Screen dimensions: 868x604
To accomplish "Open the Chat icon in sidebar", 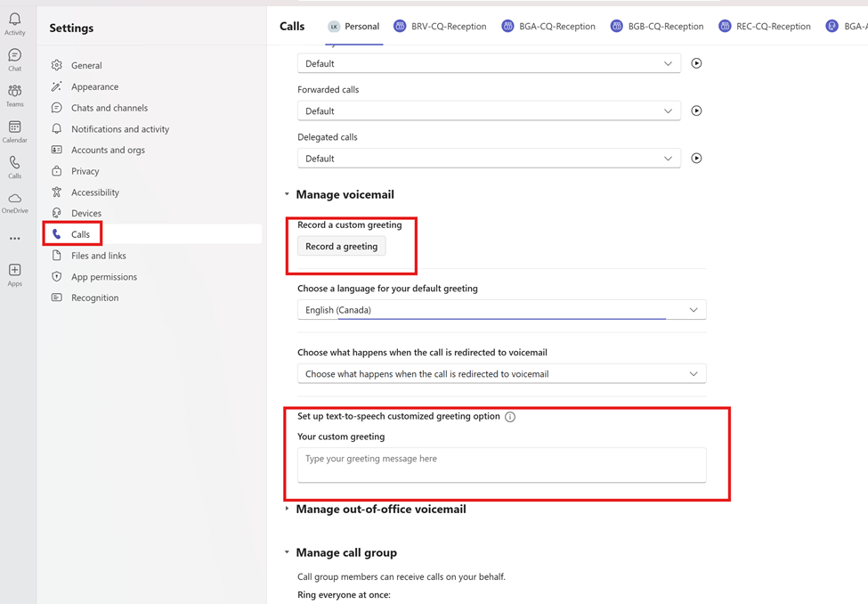I will [15, 60].
